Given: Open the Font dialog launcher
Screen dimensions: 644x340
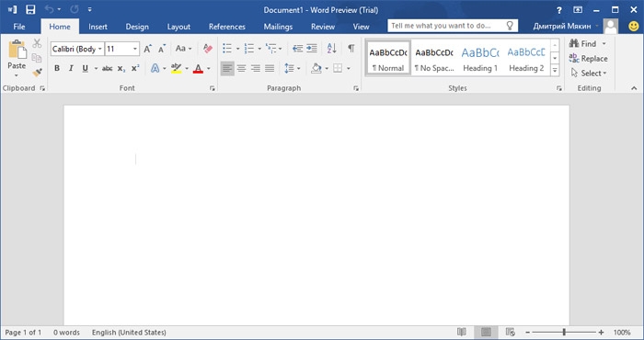Looking at the screenshot, I should point(213,88).
